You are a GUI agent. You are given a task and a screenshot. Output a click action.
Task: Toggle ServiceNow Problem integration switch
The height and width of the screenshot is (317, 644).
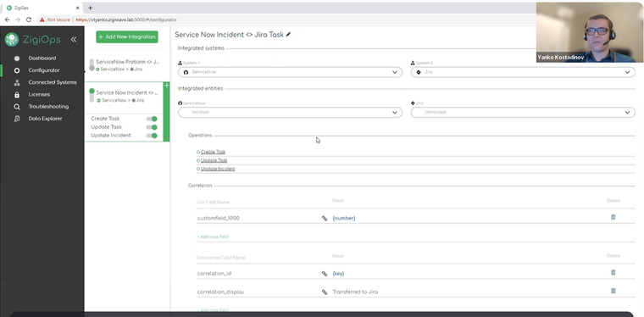tap(92, 64)
